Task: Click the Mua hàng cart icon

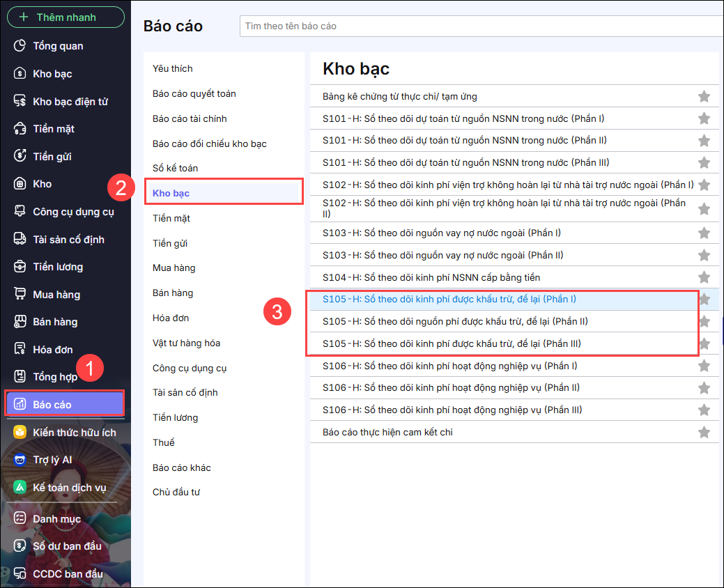Action: 20,295
